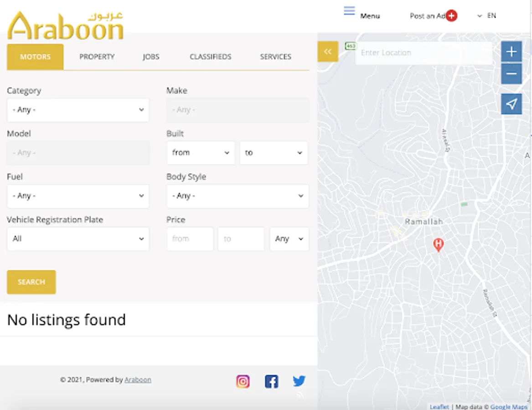Expand the Built to year dropdown
Image resolution: width=532 pixels, height=410 pixels.
pyautogui.click(x=274, y=153)
